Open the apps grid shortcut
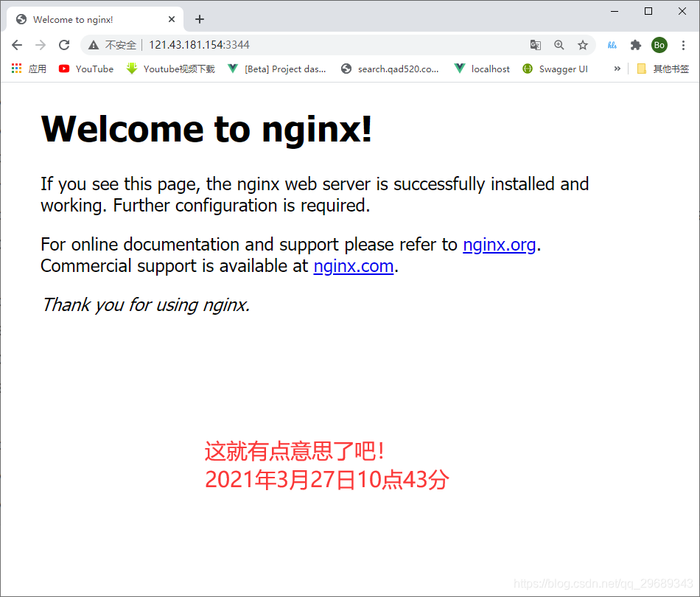This screenshot has height=597, width=700. coord(29,69)
